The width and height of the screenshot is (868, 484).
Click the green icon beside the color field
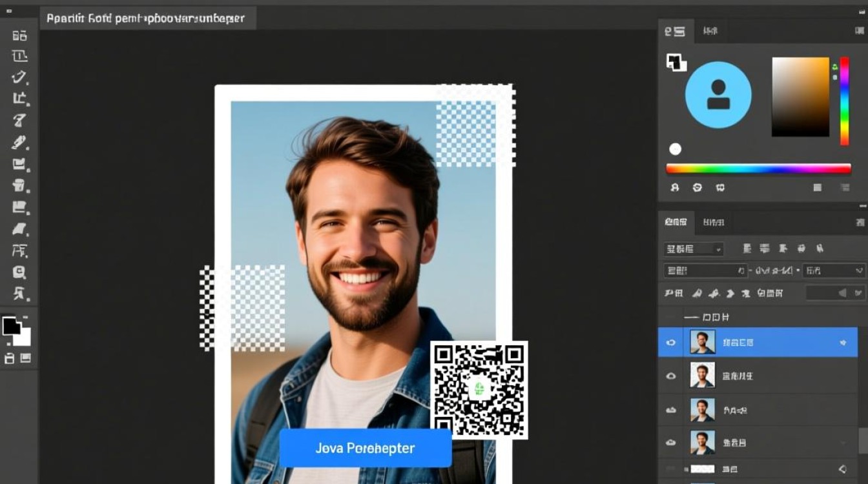(834, 67)
